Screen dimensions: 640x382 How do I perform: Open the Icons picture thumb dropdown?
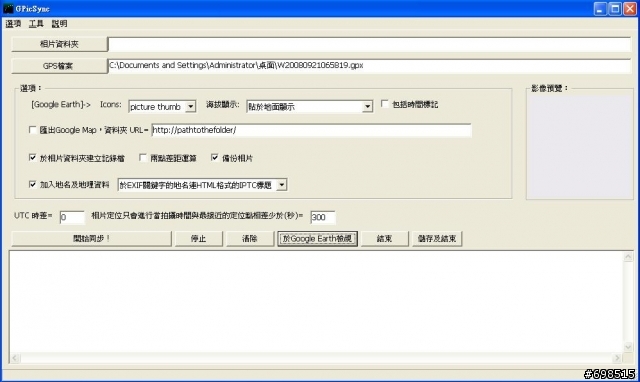162,107
